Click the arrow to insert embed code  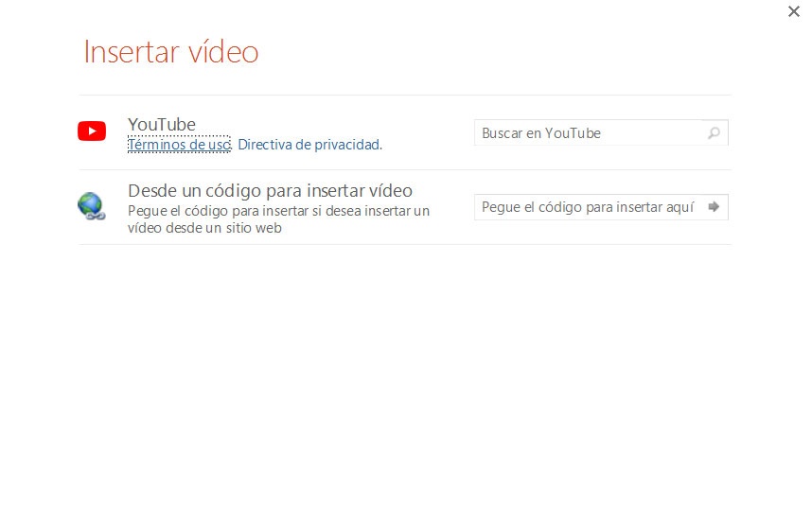[715, 207]
